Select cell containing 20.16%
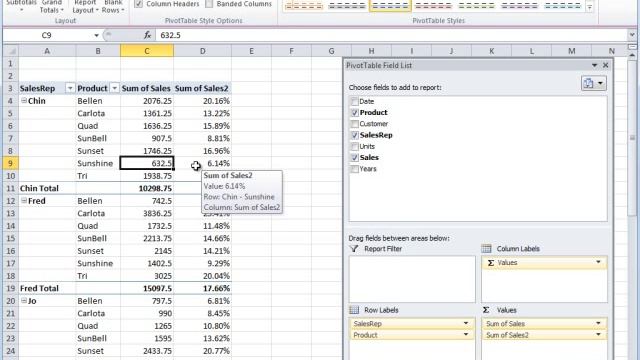 pyautogui.click(x=202, y=101)
